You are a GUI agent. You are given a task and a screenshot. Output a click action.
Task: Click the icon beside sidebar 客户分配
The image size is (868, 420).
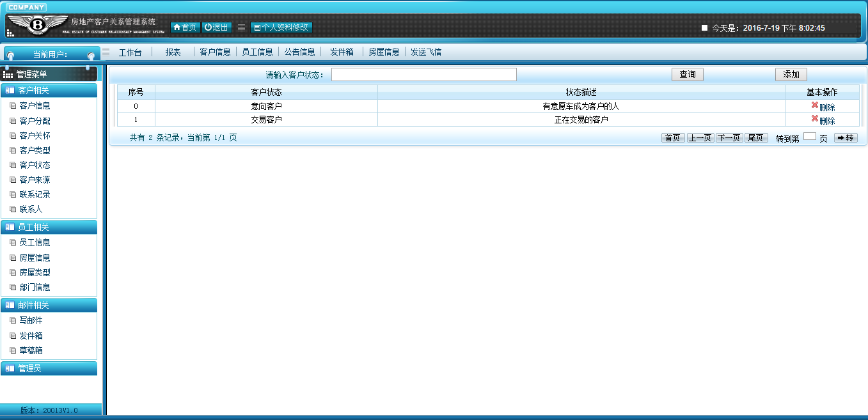click(13, 121)
